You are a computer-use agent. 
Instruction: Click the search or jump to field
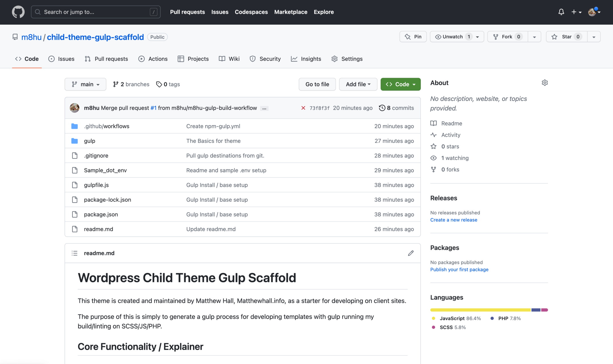click(x=96, y=12)
